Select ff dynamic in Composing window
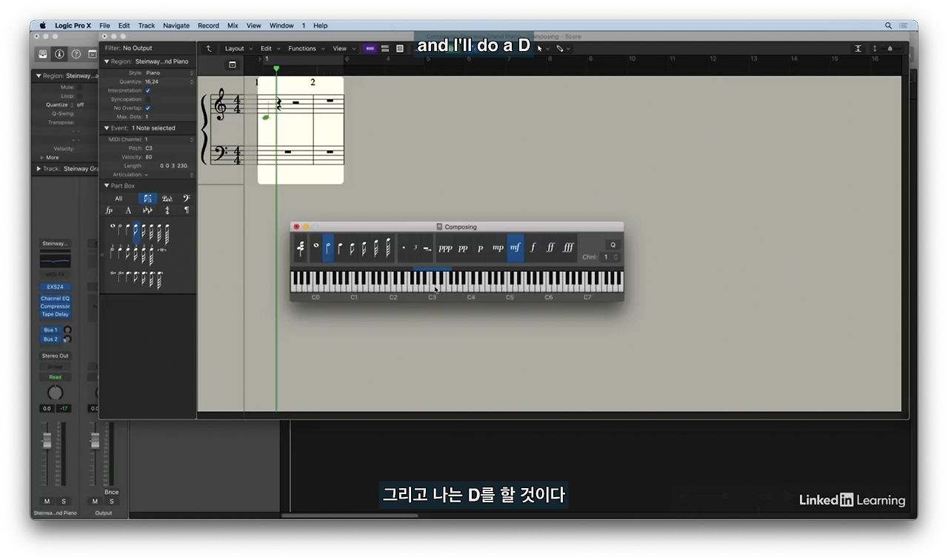 click(x=550, y=247)
